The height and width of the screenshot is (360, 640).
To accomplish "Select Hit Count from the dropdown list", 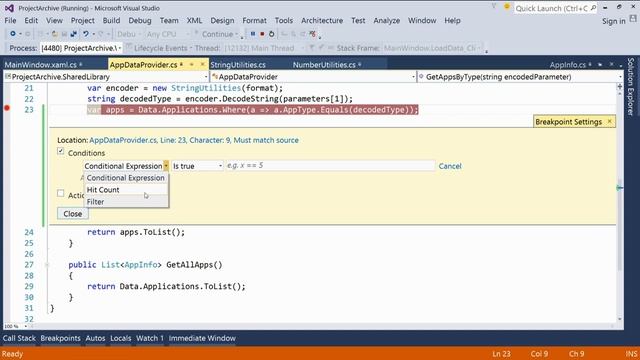I will pyautogui.click(x=126, y=190).
